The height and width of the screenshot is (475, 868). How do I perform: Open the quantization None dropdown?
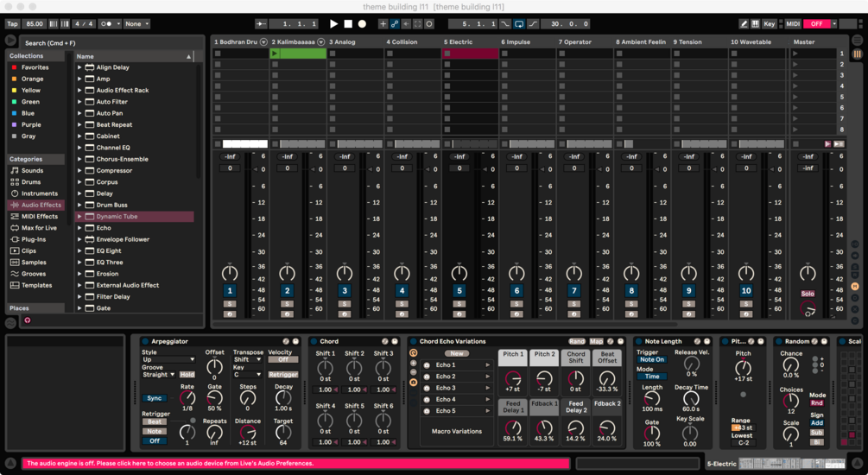[136, 24]
